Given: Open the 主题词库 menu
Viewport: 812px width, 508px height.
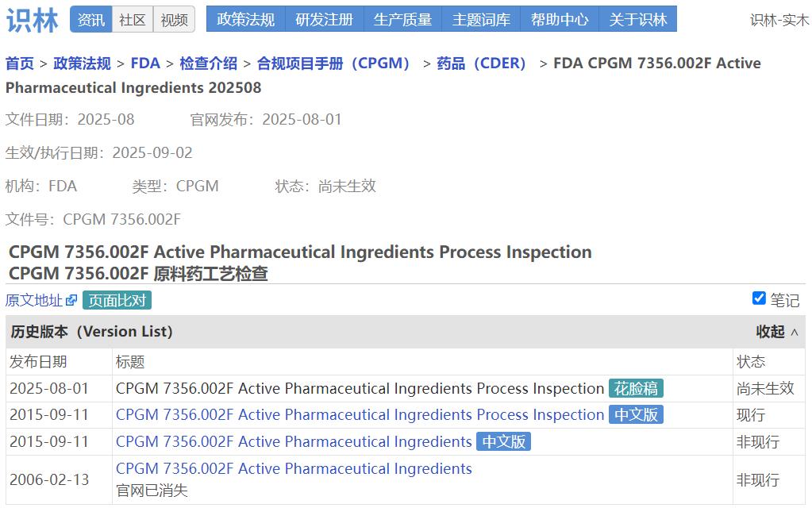Looking at the screenshot, I should point(481,20).
